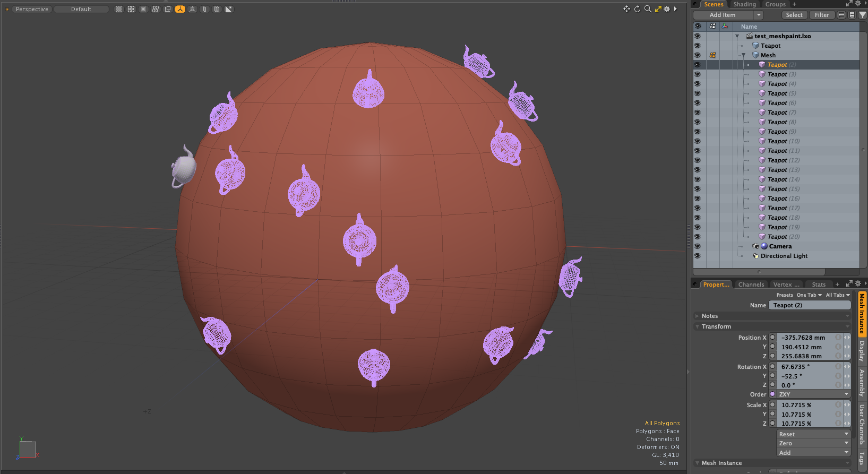Toggle visibility of Directional Light
Screen dimensions: 868x474
tap(697, 256)
